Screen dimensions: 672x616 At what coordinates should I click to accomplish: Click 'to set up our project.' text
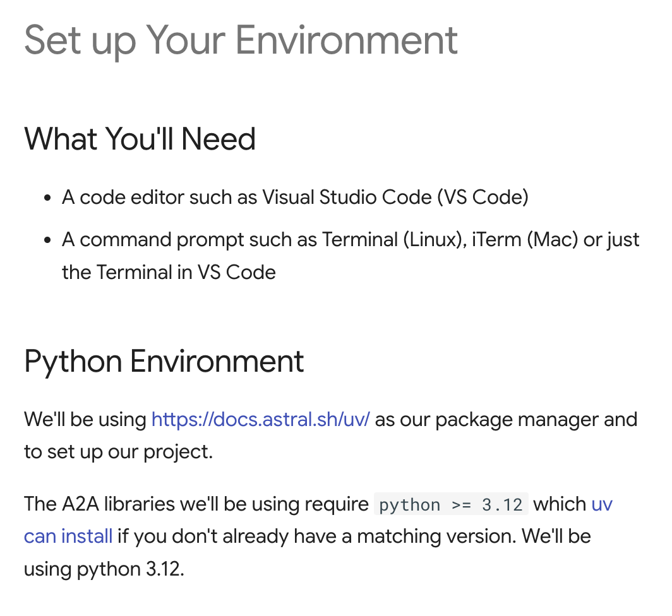point(118,452)
